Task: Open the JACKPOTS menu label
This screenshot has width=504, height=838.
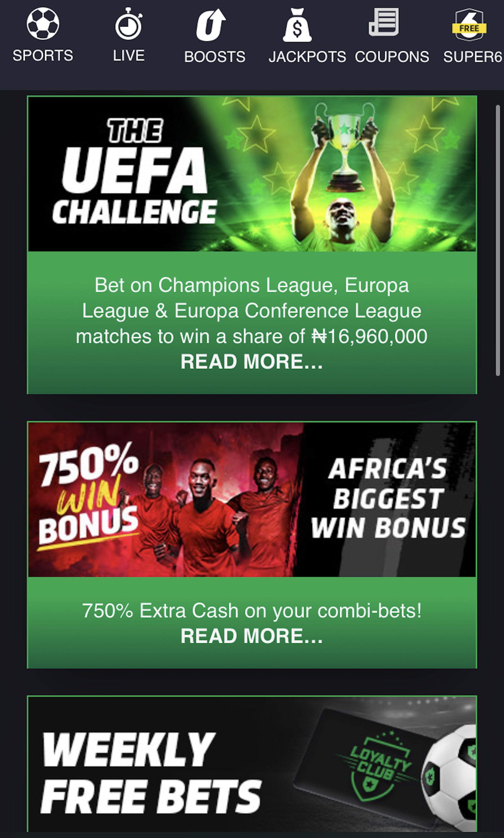Action: (x=307, y=56)
